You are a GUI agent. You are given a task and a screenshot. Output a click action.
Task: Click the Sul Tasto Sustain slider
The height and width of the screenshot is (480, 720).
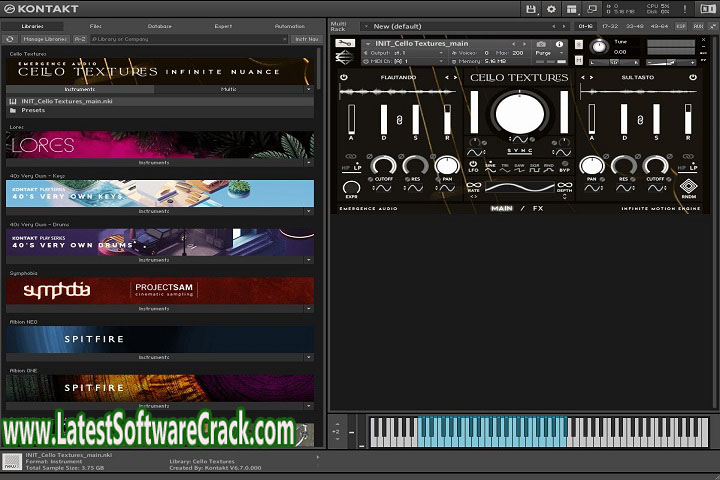click(x=656, y=119)
